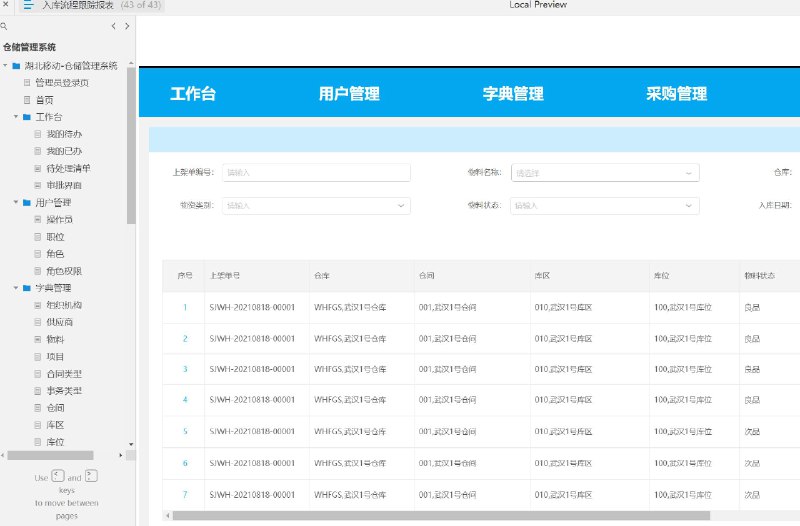Open the 角色权限 page in sitemap
The height and width of the screenshot is (526, 800).
tap(64, 271)
